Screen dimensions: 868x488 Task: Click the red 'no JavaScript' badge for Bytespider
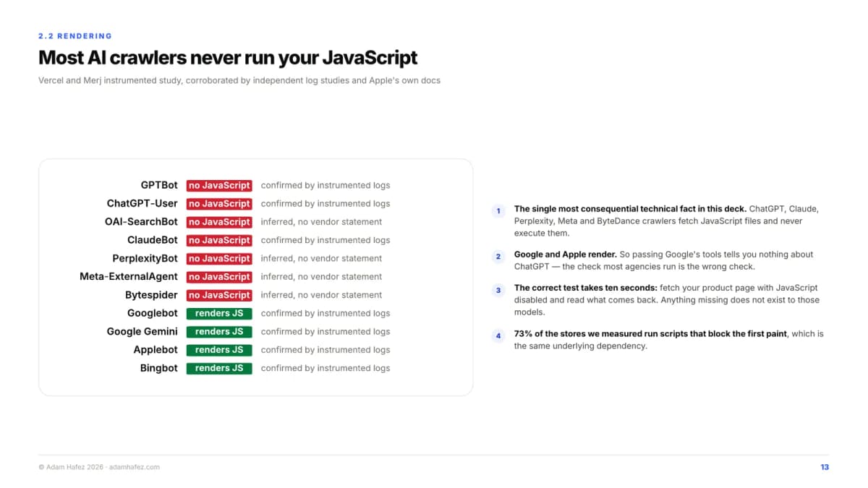click(x=219, y=295)
